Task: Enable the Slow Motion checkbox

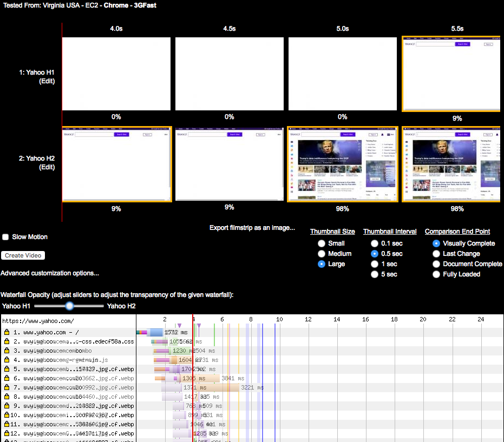Action: 5,237
